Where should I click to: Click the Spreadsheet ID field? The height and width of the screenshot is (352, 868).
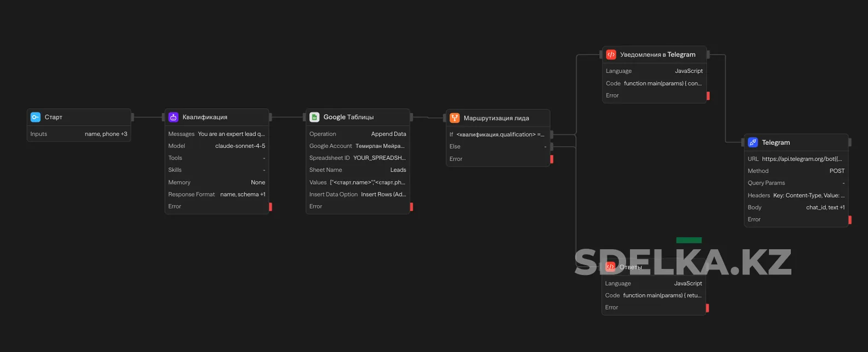pos(357,158)
